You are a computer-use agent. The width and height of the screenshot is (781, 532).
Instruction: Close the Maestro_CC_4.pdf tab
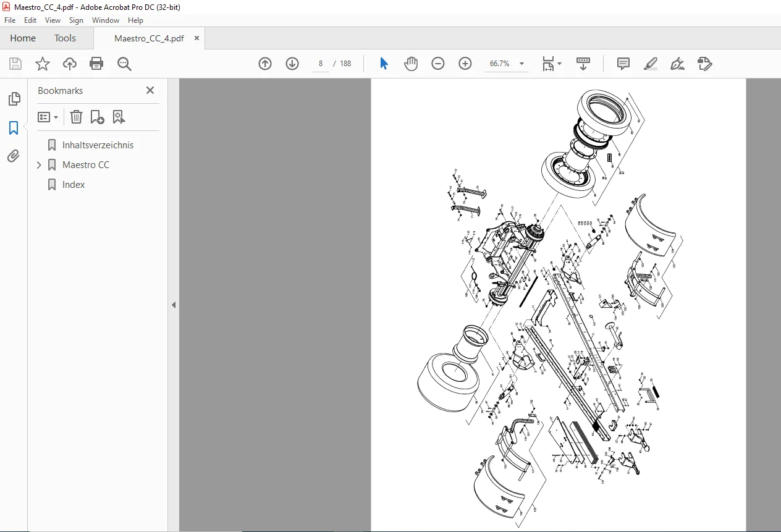coord(196,38)
